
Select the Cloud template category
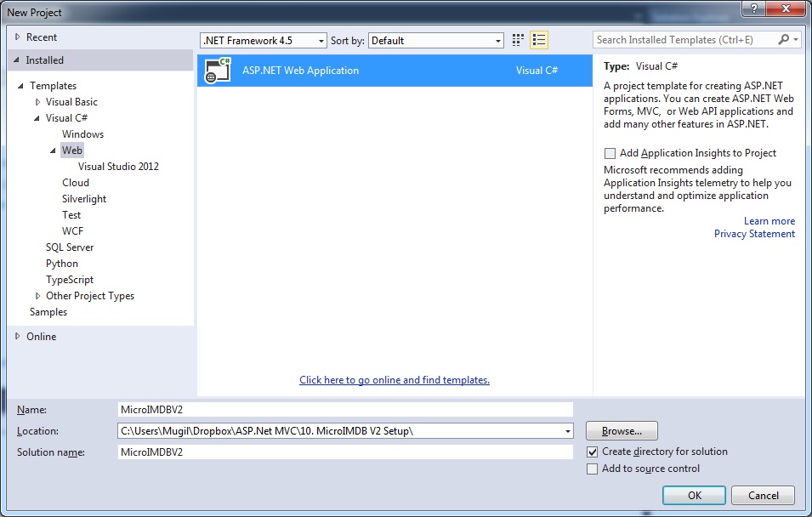(x=76, y=182)
